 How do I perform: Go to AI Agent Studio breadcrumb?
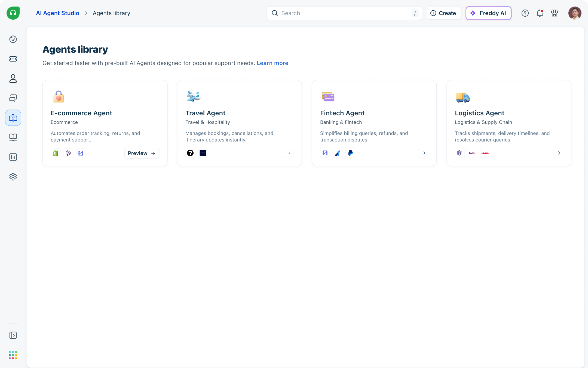(x=57, y=13)
